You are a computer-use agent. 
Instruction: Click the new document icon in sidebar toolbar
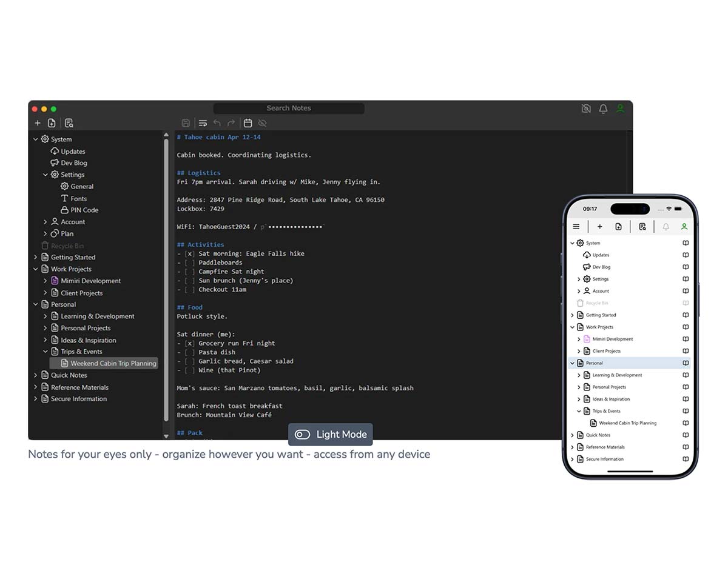tap(52, 123)
